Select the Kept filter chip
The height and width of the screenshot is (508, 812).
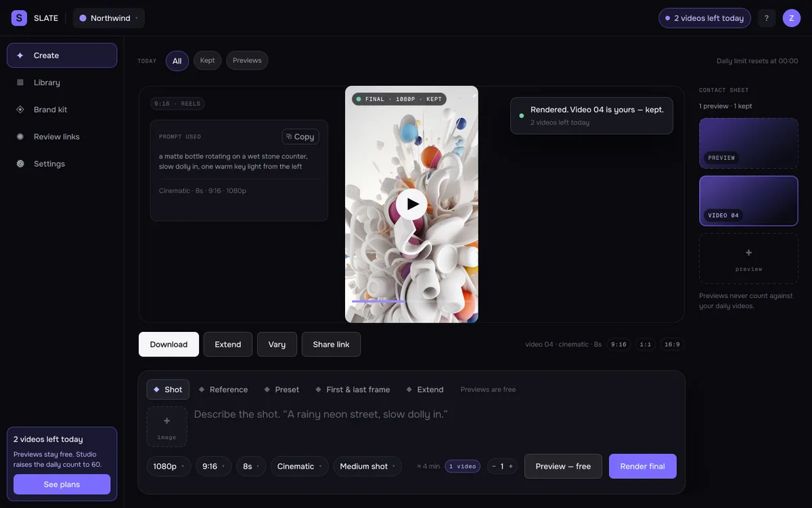(208, 60)
